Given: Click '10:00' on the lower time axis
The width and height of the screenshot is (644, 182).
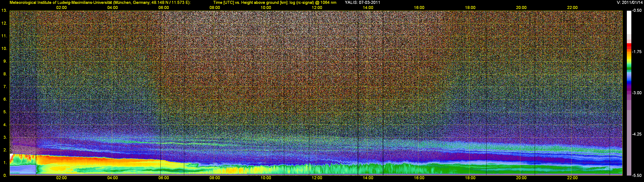Looking at the screenshot, I should (266, 178).
